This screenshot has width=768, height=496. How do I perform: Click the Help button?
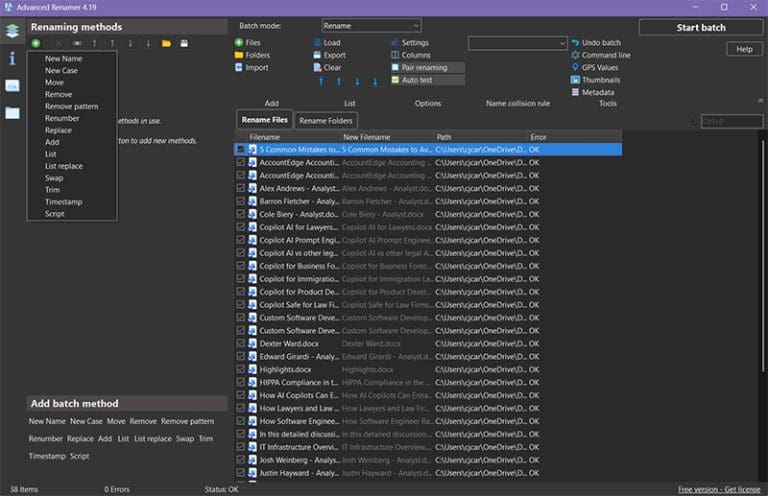(x=744, y=49)
